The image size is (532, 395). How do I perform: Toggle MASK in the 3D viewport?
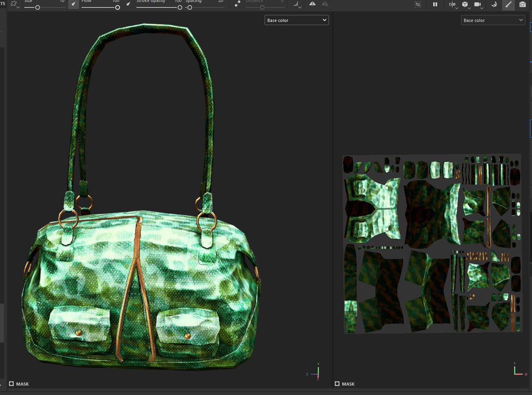point(19,384)
